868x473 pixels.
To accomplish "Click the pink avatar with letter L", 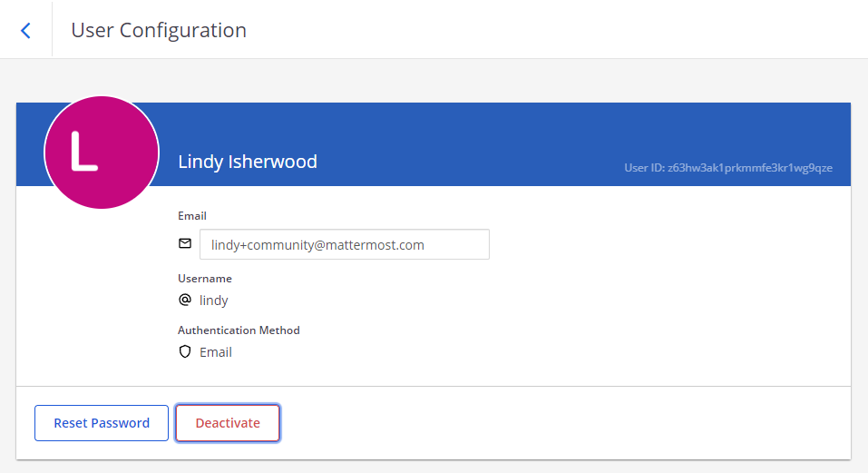I will (102, 153).
